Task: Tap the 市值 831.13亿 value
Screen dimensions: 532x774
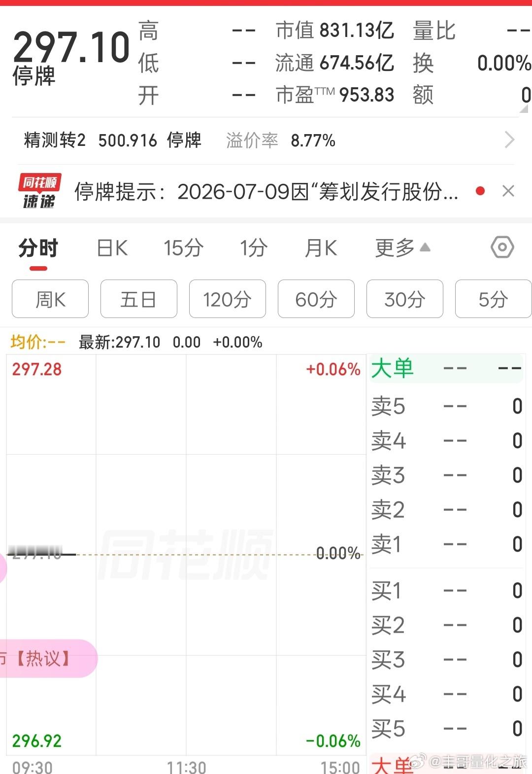Action: click(x=335, y=31)
